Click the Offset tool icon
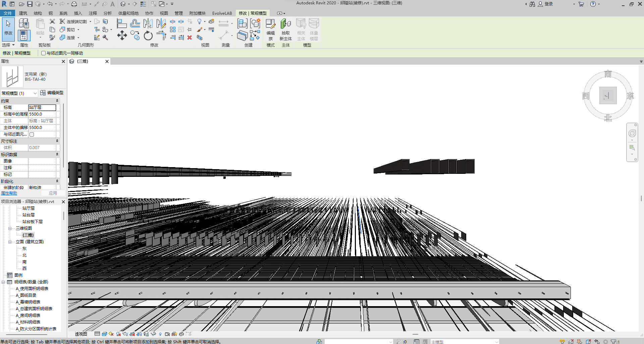 click(x=135, y=23)
